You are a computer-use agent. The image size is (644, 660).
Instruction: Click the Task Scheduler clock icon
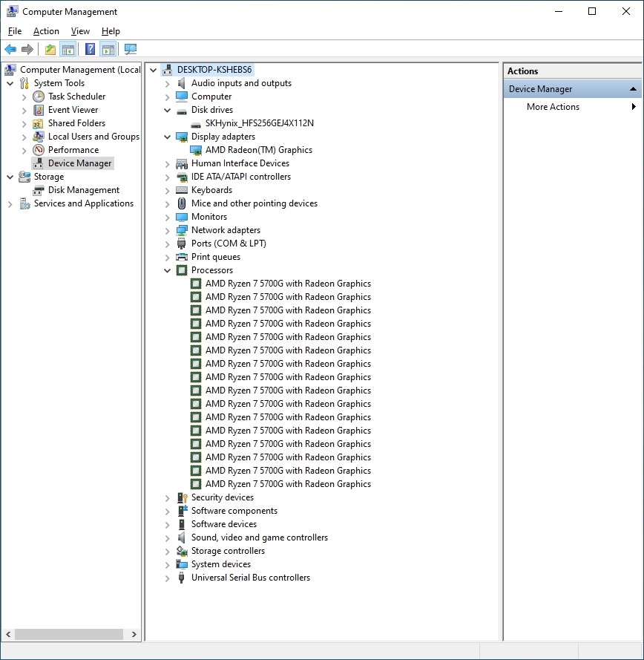pyautogui.click(x=39, y=97)
